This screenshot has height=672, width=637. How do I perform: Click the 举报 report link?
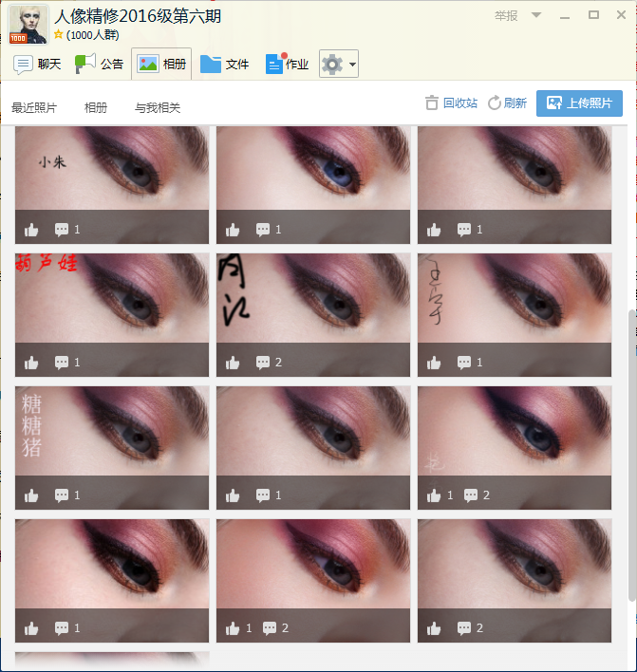506,16
